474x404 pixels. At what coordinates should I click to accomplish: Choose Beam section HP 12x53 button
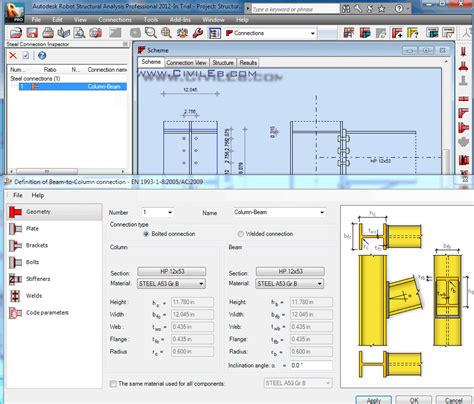pyautogui.click(x=290, y=271)
